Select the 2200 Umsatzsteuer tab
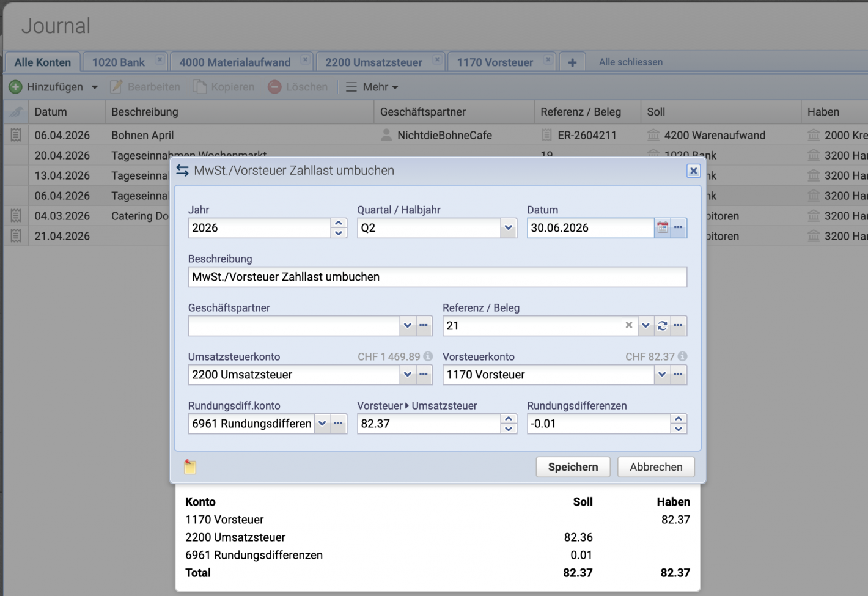The height and width of the screenshot is (596, 868). 373,61
